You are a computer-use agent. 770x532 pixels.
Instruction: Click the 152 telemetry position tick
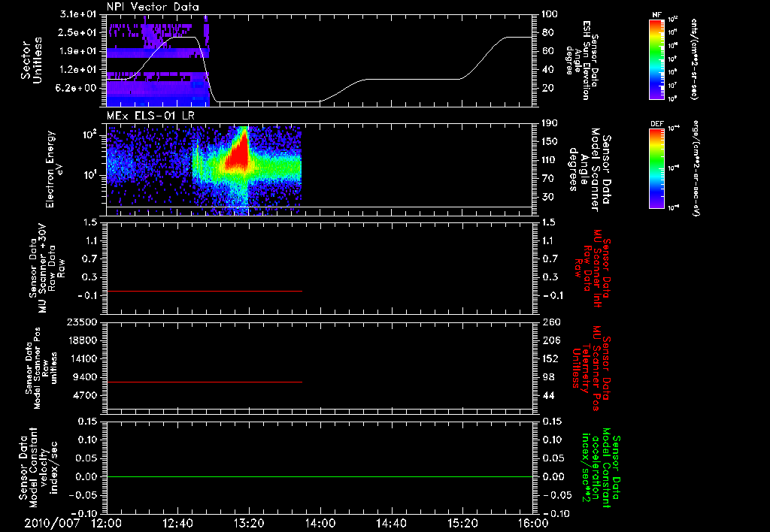[550, 358]
